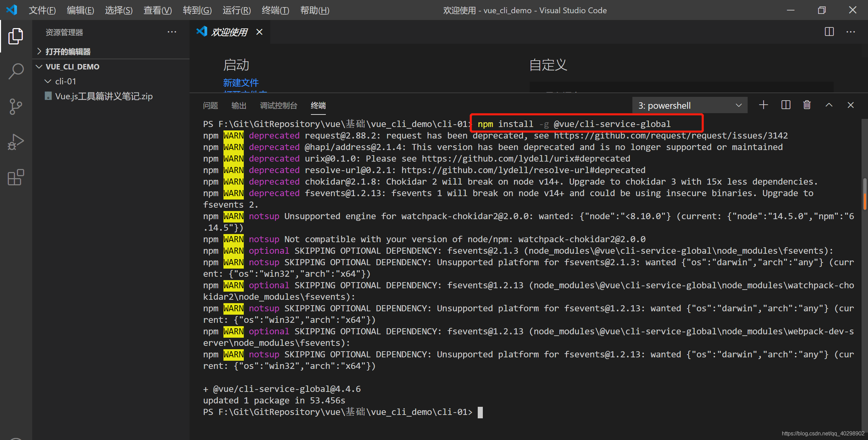Open the 帮助(H) menu
The image size is (868, 440).
coord(315,10)
